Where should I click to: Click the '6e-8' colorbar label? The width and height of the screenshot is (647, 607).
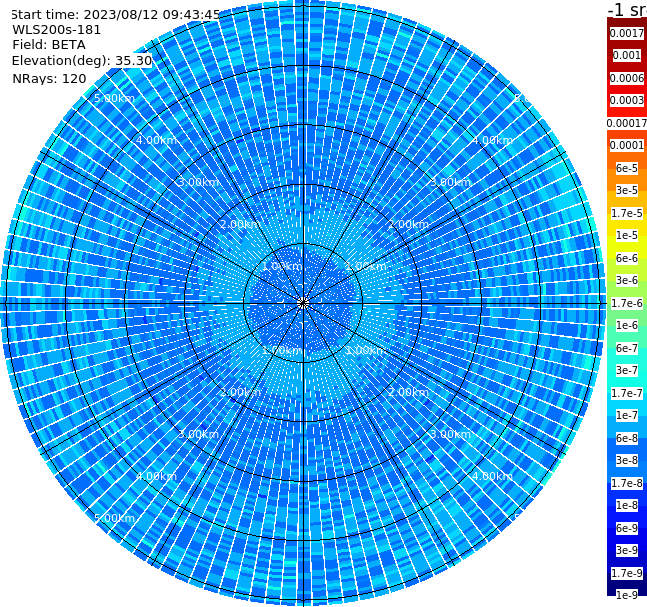click(x=627, y=438)
